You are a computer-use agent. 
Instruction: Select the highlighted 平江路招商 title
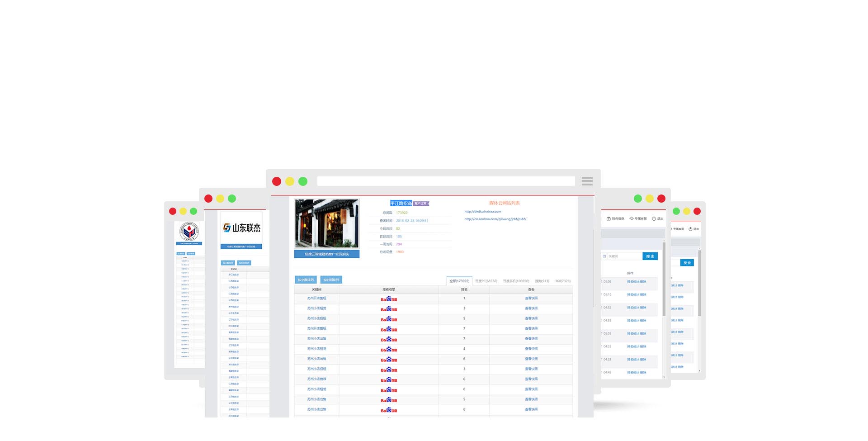click(x=401, y=204)
